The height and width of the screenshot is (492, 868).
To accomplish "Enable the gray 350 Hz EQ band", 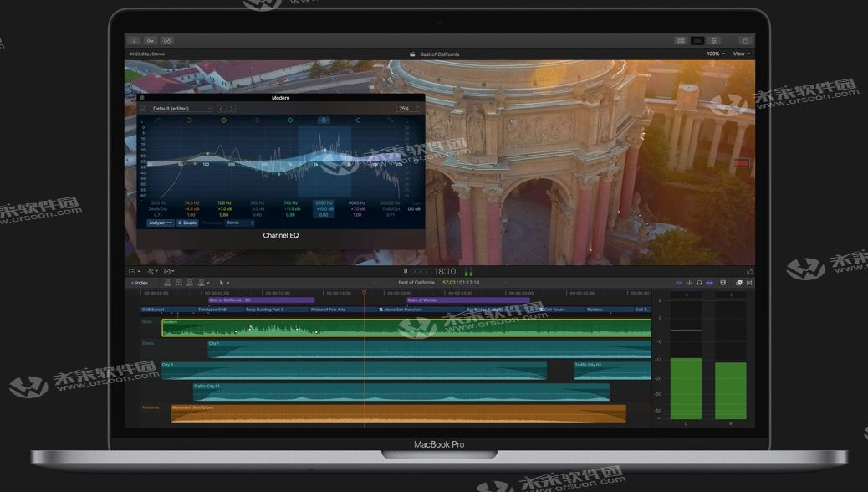I will coord(257,120).
